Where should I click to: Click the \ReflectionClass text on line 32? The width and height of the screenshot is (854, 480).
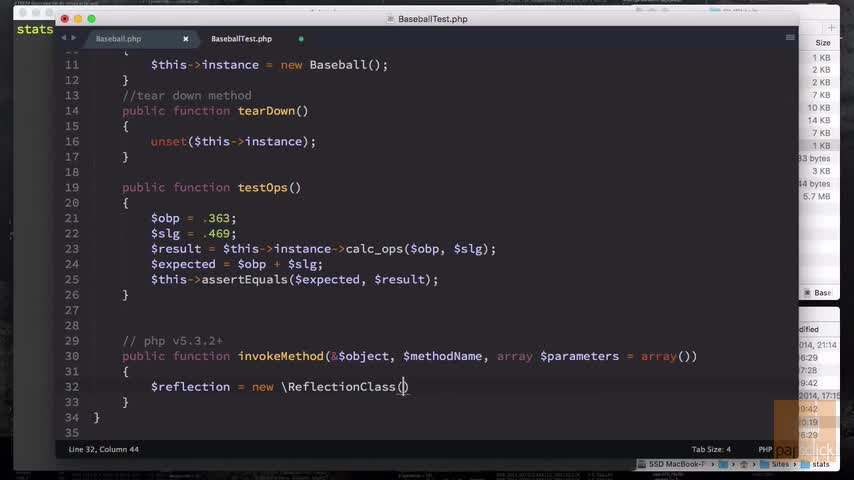click(338, 387)
